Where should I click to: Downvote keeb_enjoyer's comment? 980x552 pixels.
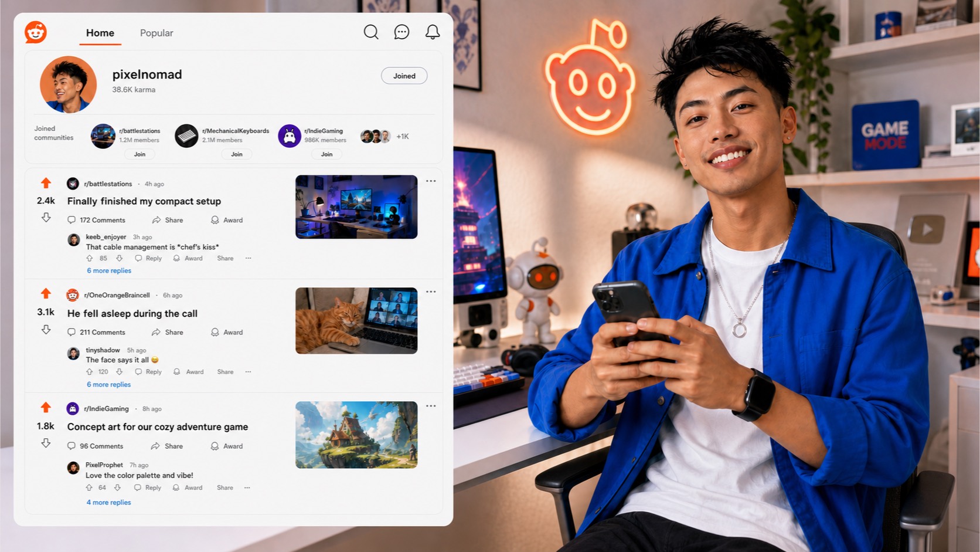tap(120, 258)
